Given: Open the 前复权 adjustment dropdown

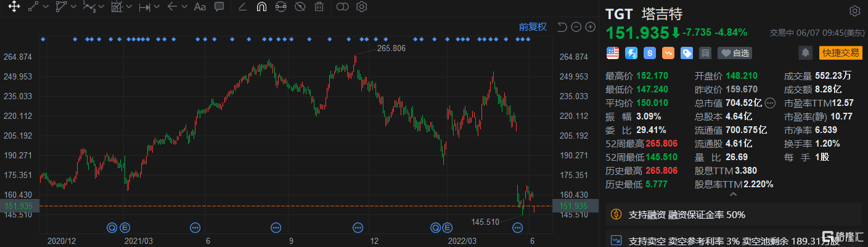Looking at the screenshot, I should pos(533,26).
